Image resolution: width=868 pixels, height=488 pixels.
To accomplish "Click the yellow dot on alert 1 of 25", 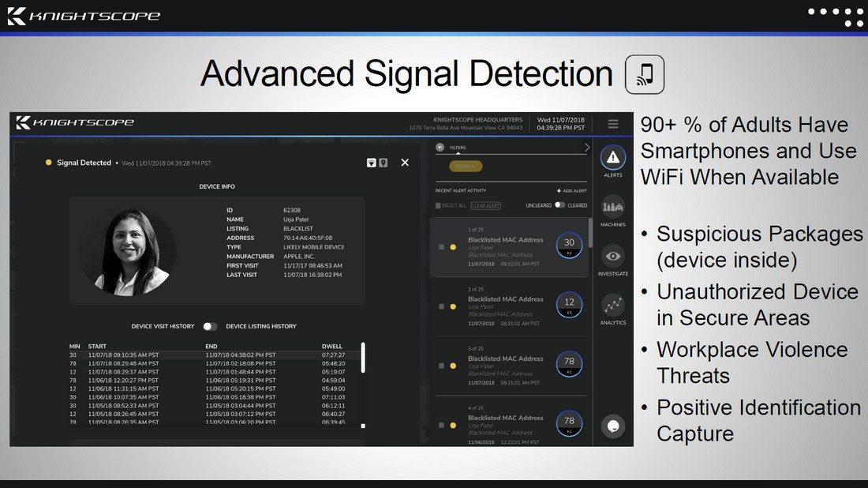I will point(453,247).
